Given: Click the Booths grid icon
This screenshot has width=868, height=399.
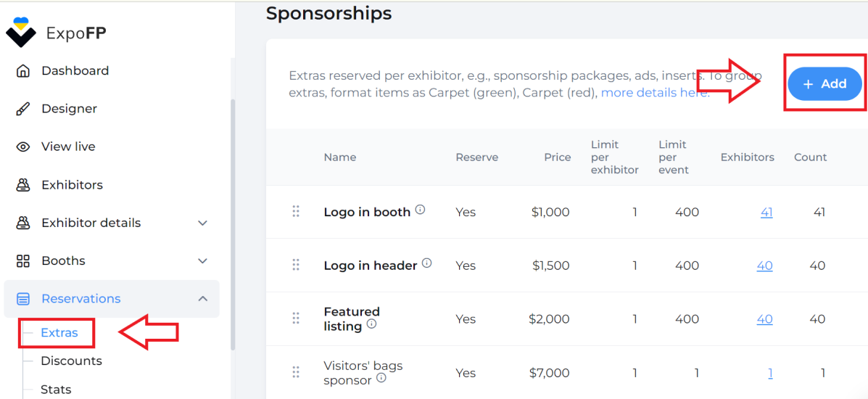Looking at the screenshot, I should pos(22,261).
